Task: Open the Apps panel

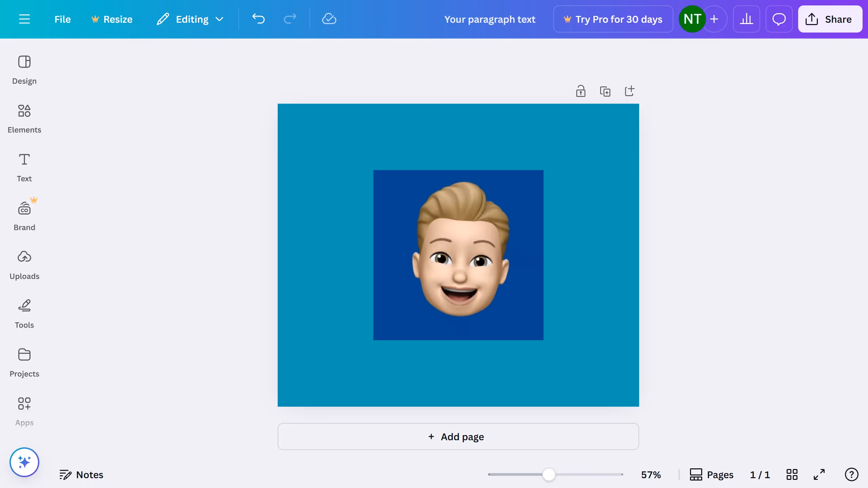Action: click(24, 411)
